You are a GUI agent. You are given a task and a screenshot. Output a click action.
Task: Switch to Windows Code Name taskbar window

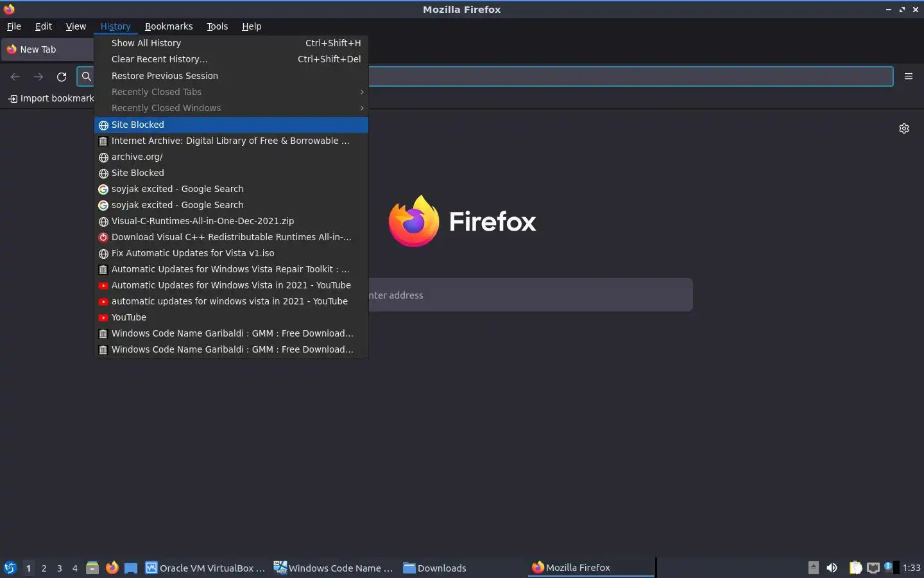(334, 568)
